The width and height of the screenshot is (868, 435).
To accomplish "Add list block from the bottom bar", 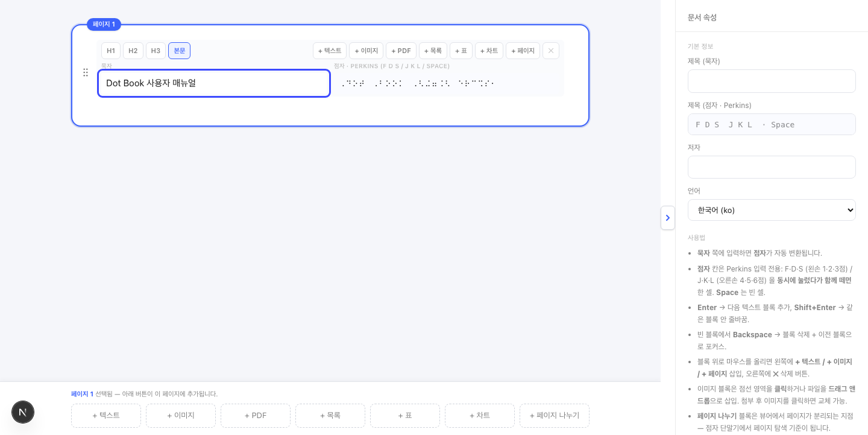I will coord(330,416).
